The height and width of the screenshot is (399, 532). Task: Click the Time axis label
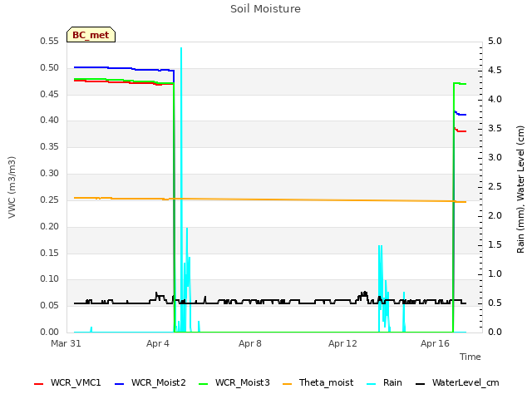(x=470, y=357)
